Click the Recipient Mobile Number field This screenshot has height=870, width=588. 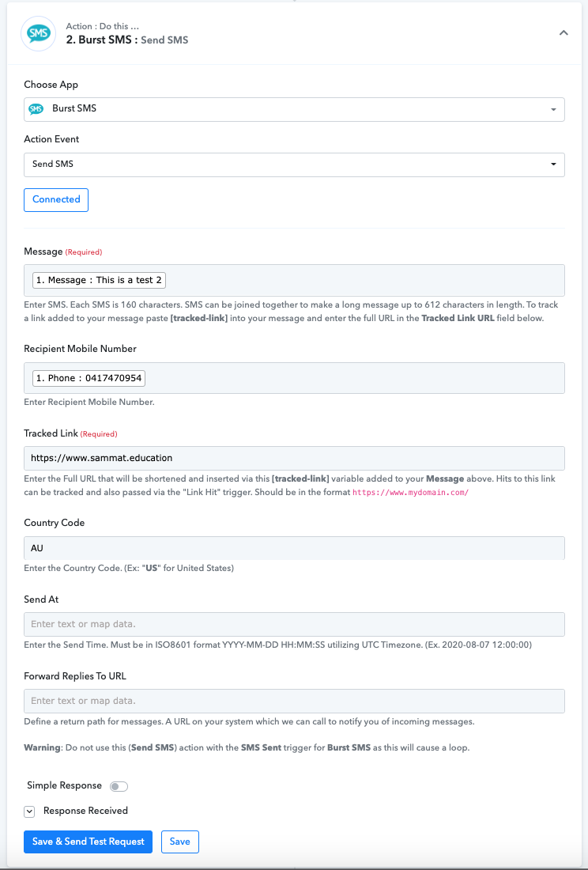[294, 378]
